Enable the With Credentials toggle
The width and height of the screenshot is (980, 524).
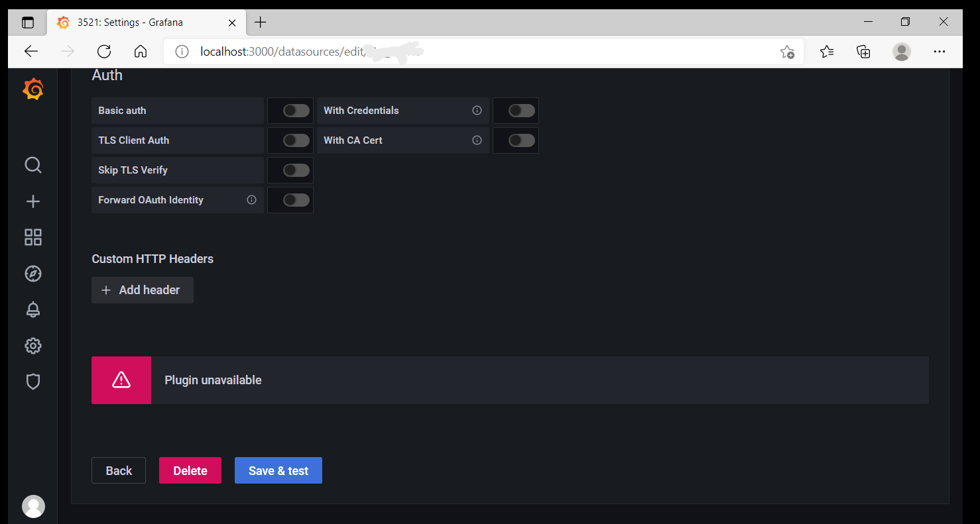point(521,111)
